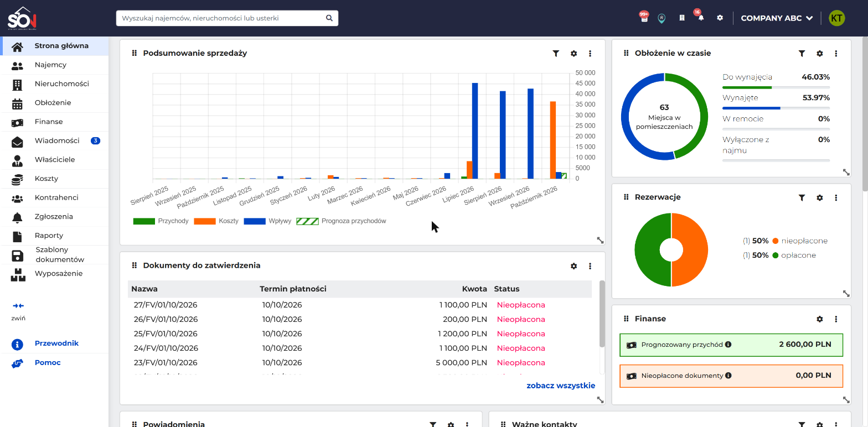This screenshot has height=427, width=868.
Task: Open Finanse in the sidebar
Action: (54, 122)
